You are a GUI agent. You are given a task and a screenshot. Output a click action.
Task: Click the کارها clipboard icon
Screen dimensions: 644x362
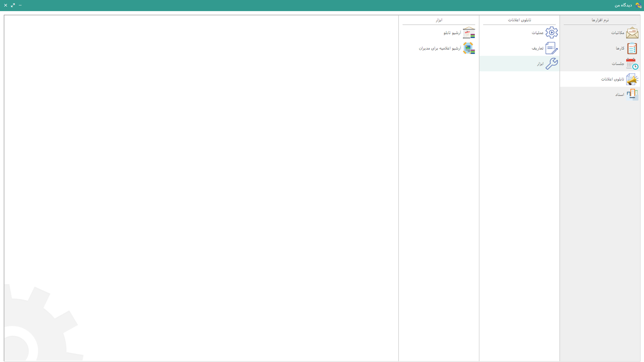(x=632, y=48)
